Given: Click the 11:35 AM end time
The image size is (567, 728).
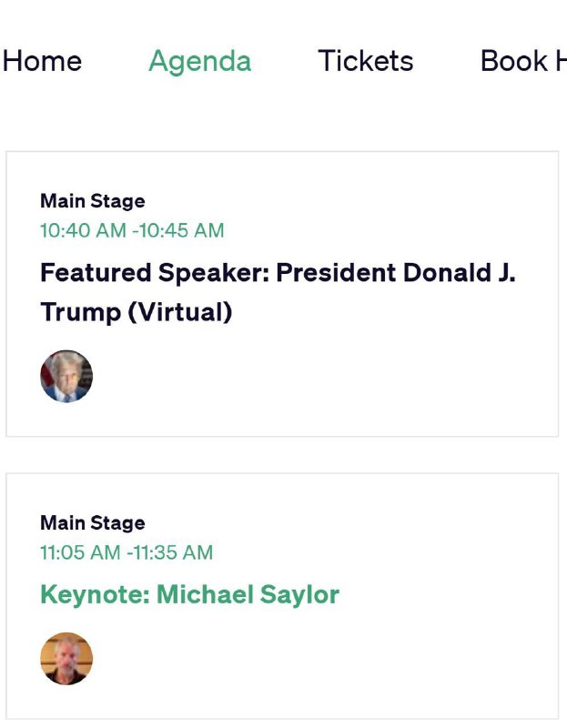Looking at the screenshot, I should [x=173, y=552].
